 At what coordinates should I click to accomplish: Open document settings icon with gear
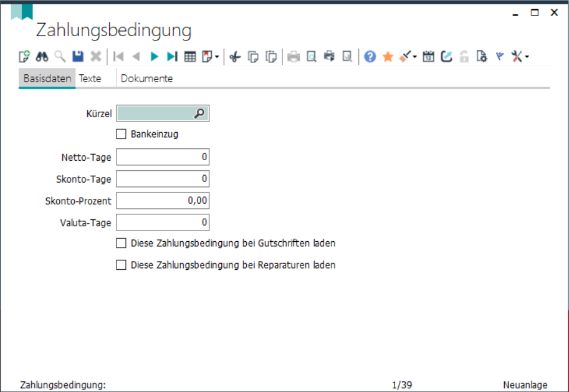point(482,57)
